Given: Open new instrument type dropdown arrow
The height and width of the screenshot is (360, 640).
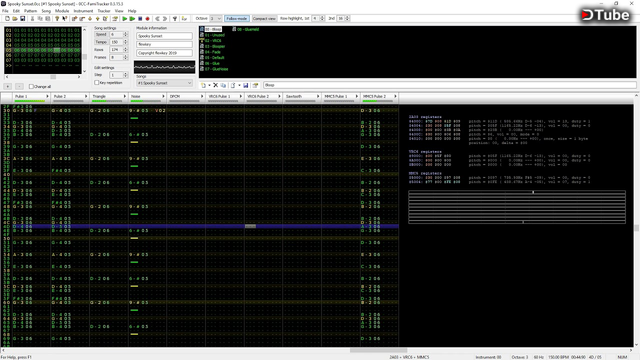Looking at the screenshot, I should 209,85.
